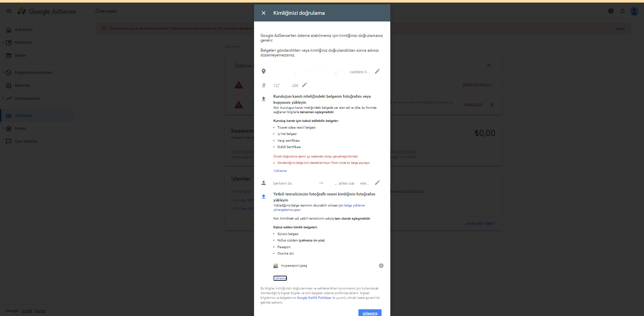Open Şartlar footer link
Viewport: 644px width, 316px height.
coord(40,311)
